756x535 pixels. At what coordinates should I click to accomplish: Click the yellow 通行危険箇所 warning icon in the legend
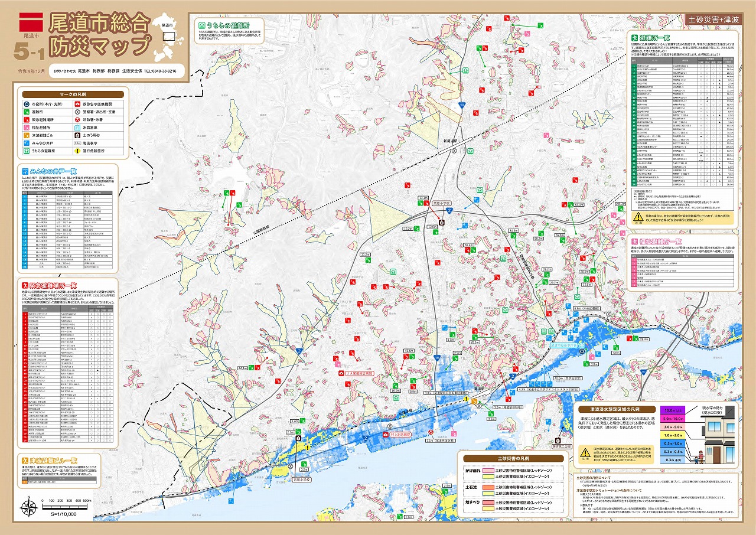pyautogui.click(x=77, y=151)
